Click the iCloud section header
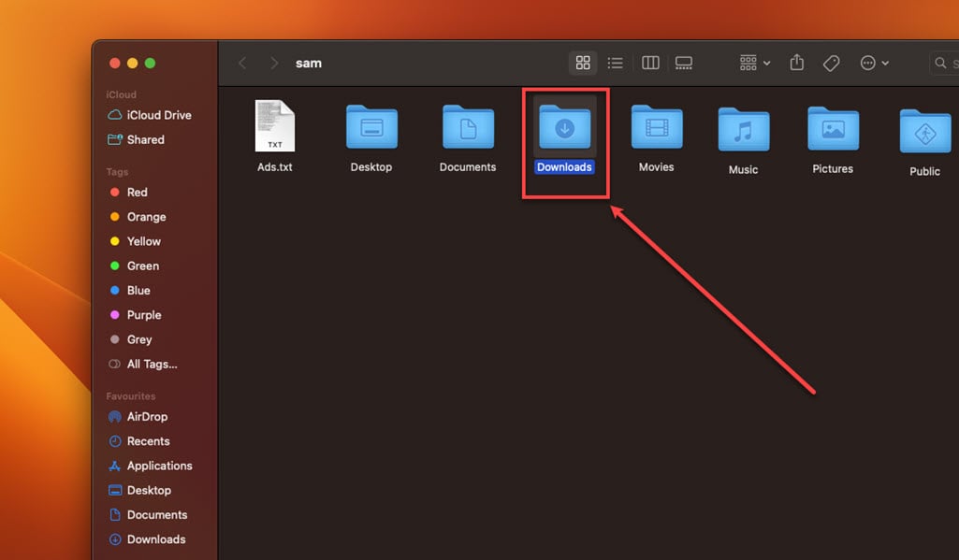This screenshot has width=959, height=560. 121,94
